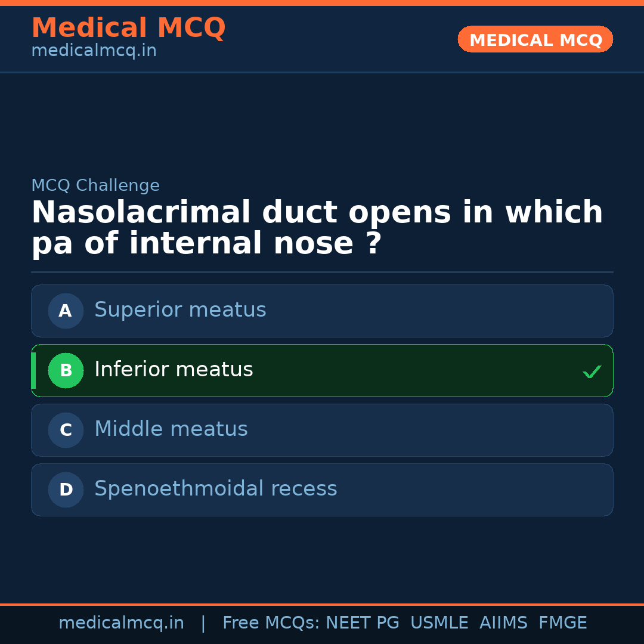Click the MCQ Challenge label
The height and width of the screenshot is (644, 644).
pos(95,185)
